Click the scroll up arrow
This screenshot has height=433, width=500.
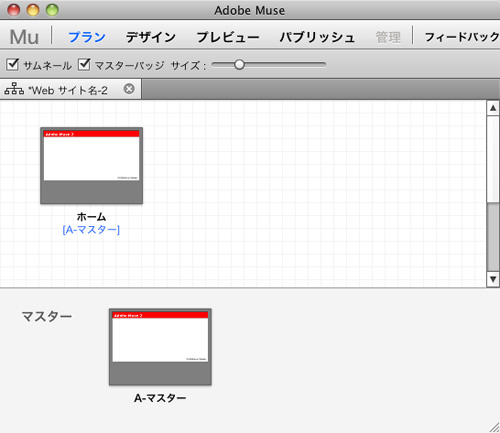tap(493, 108)
